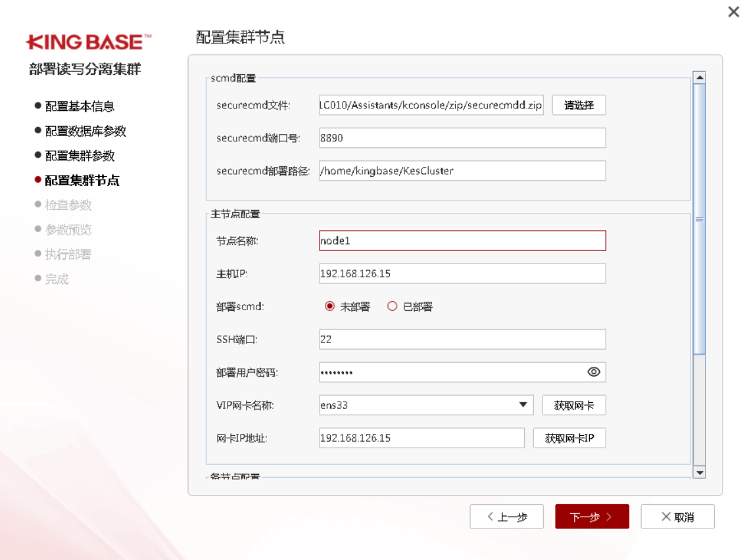745x560 pixels.
Task: Click the 主机IP input field
Action: click(462, 273)
